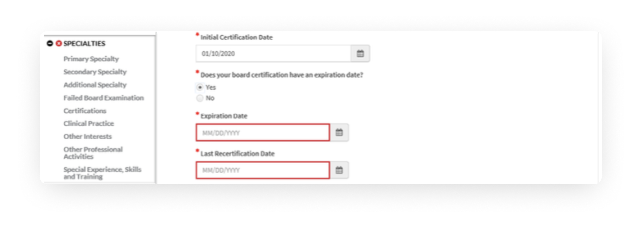This screenshot has width=644, height=228.
Task: Open Other Professional Activities
Action: tap(93, 153)
